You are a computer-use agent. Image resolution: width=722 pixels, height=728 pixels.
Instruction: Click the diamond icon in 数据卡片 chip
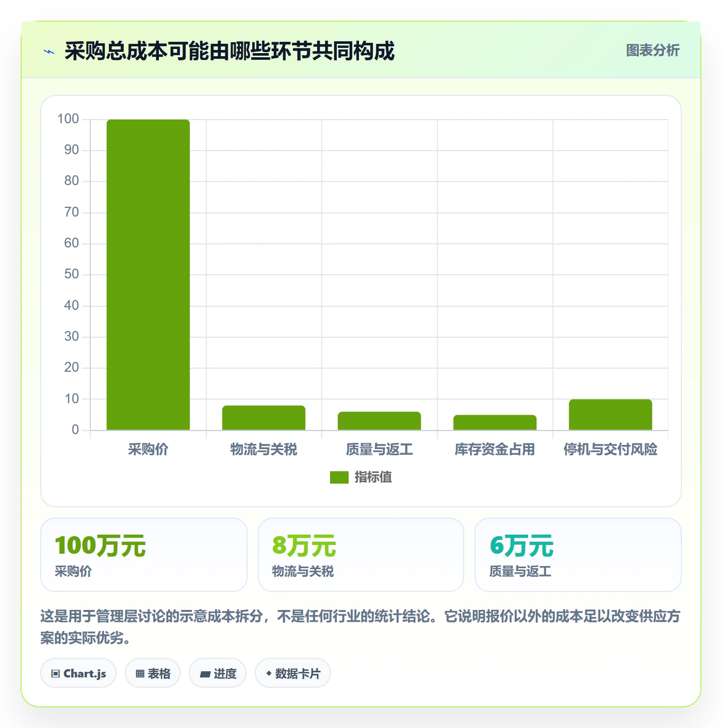[269, 673]
